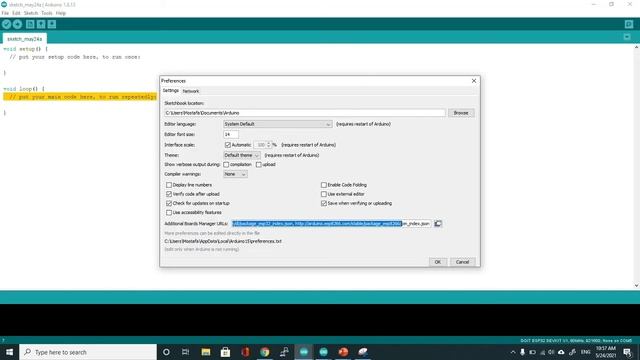Click interface scale percentage stepper

(x=269, y=145)
